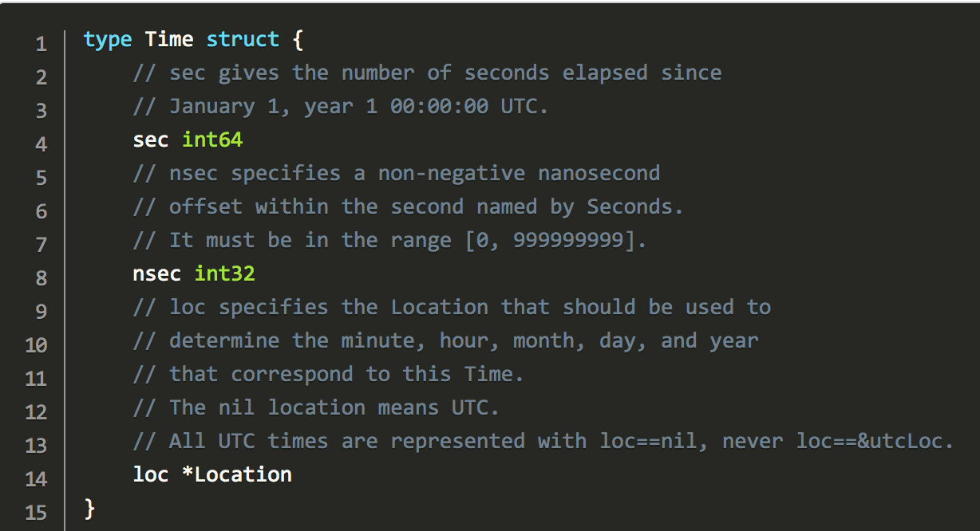This screenshot has height=531, width=980.
Task: Click the opening brace after struct
Action: pos(298,39)
